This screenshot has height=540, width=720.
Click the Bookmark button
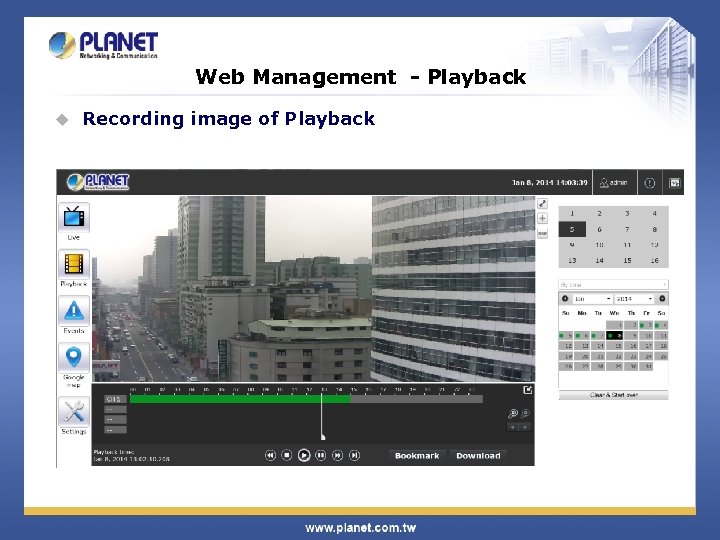(x=417, y=456)
